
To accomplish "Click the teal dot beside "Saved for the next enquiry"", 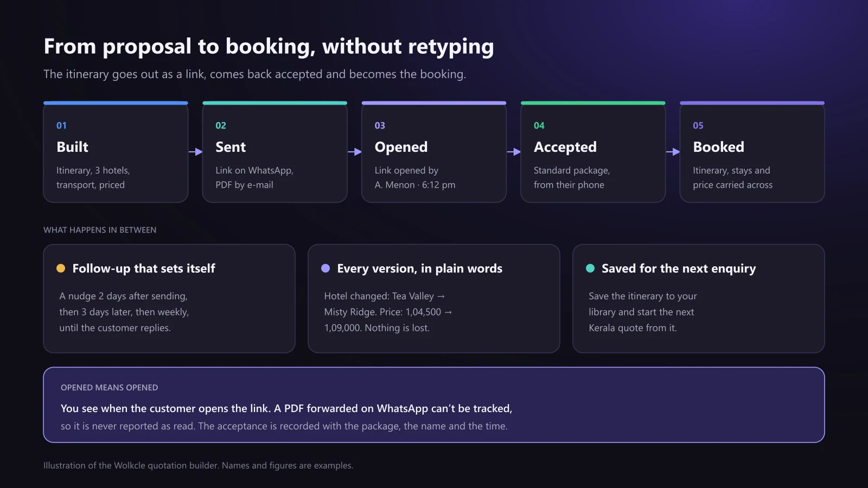I will pyautogui.click(x=590, y=268).
